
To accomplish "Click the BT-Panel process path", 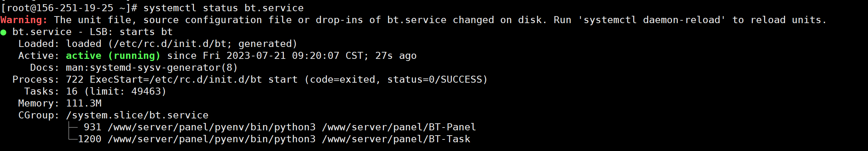I will click(x=399, y=127).
